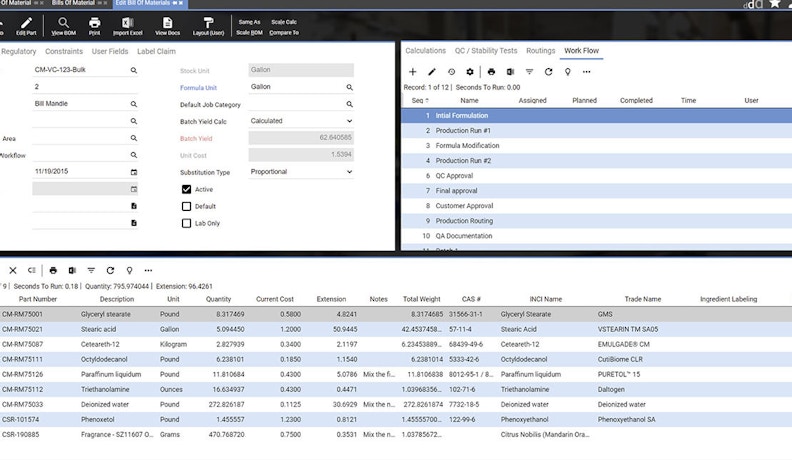The image size is (792, 460).
Task: Enable the Default checkbox
Action: coord(187,206)
